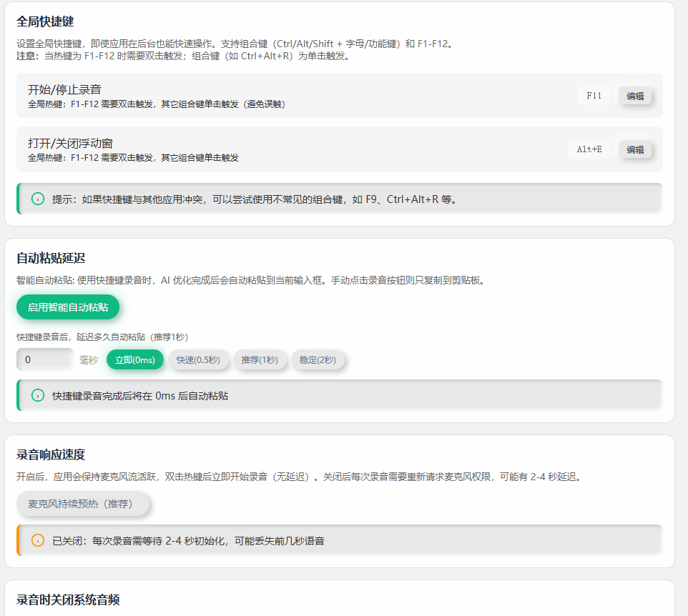Click the Alt+E hotkey keycap display

[x=589, y=149]
